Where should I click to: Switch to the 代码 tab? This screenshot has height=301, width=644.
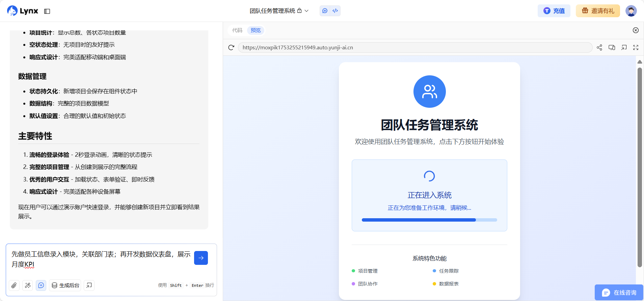coord(237,30)
